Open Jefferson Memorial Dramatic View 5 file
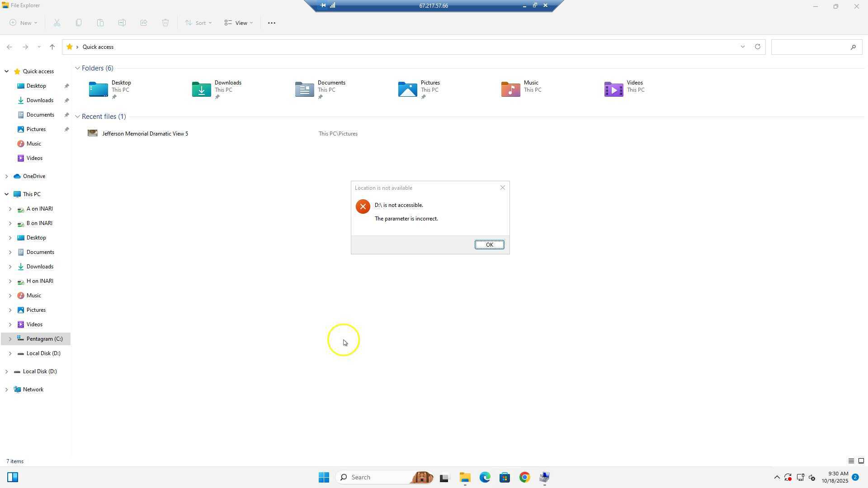The width and height of the screenshot is (868, 488). click(x=145, y=133)
